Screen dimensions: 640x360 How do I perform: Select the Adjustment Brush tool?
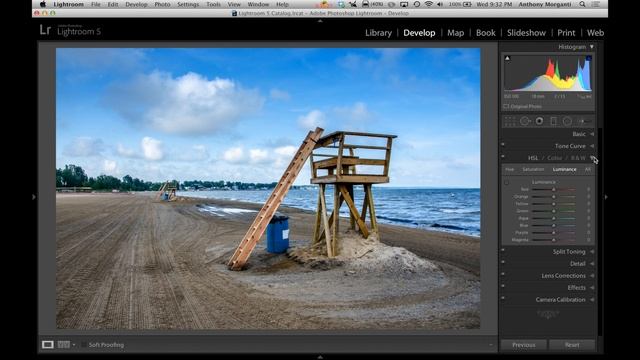point(584,121)
